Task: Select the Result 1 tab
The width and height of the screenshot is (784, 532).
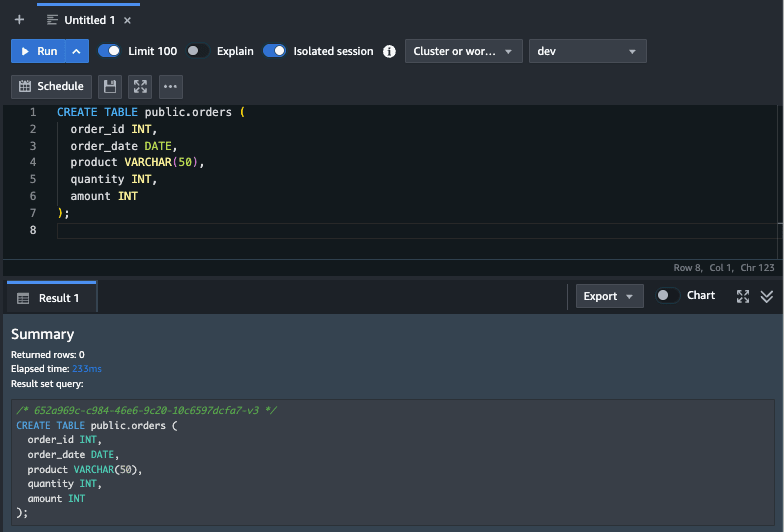Action: tap(52, 298)
